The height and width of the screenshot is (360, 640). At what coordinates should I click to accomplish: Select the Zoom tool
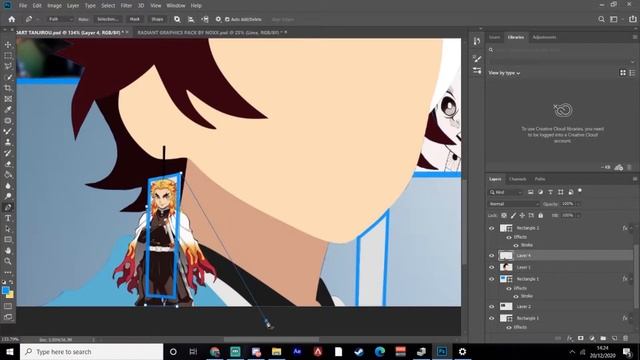coord(8,261)
